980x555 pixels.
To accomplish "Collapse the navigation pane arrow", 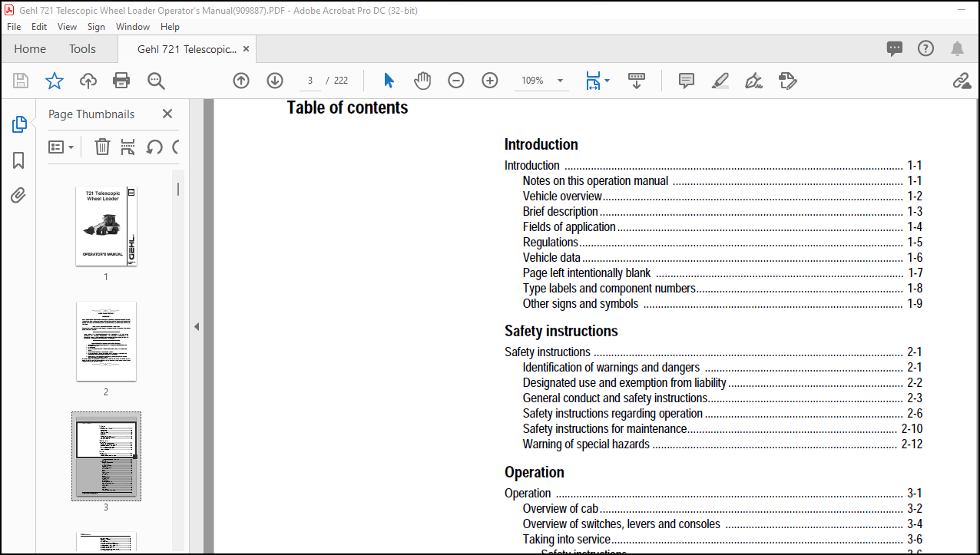I will tap(197, 326).
